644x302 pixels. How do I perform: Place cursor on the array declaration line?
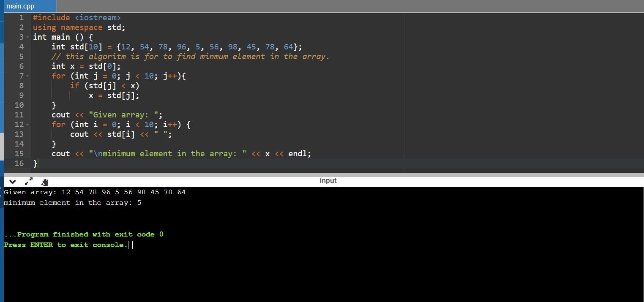(177, 47)
